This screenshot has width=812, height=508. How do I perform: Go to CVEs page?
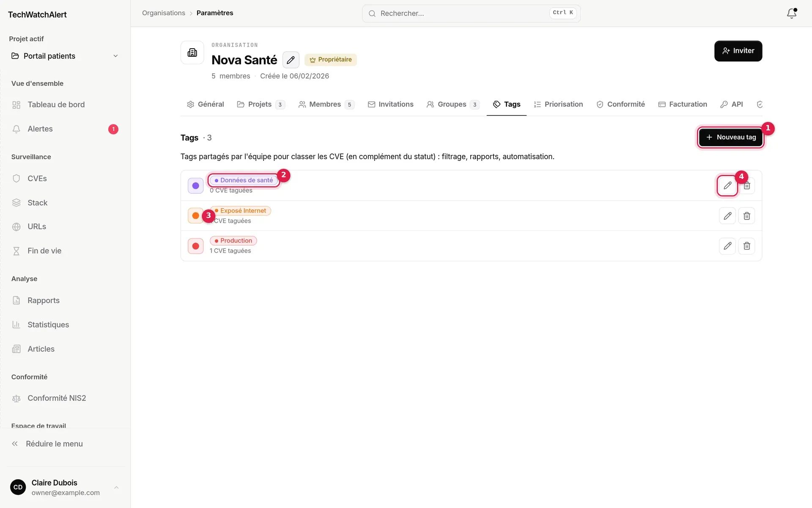[x=65, y=179]
